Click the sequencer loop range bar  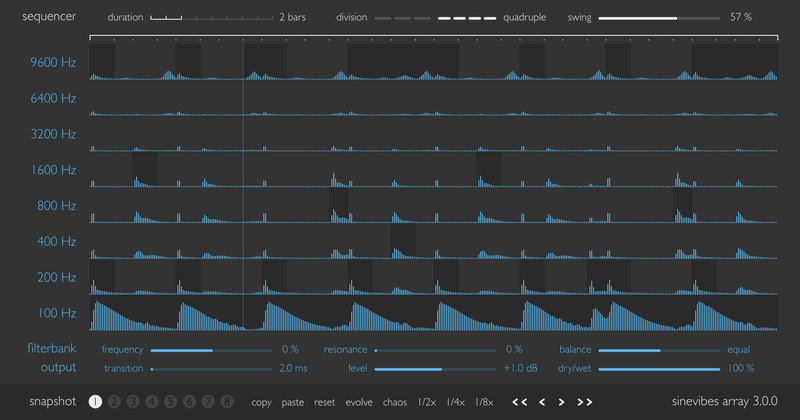tap(434, 37)
